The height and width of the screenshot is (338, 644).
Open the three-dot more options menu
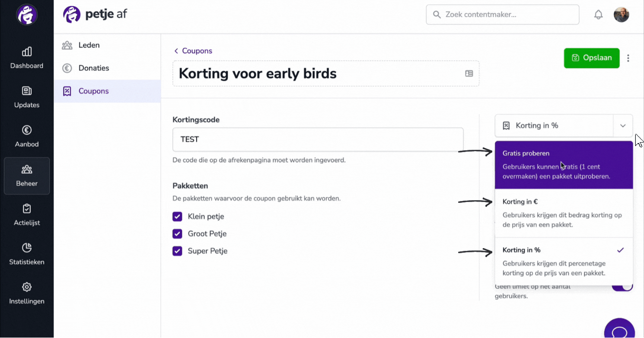click(628, 58)
